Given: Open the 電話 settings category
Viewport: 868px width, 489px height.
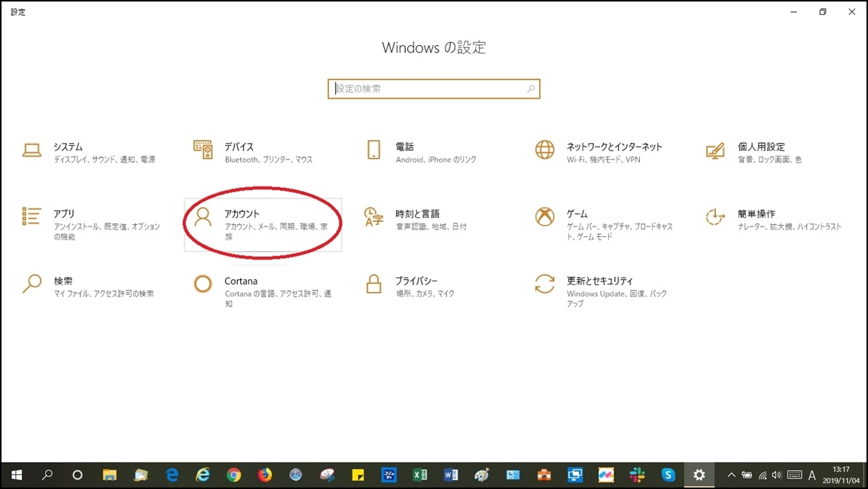Looking at the screenshot, I should click(x=421, y=153).
